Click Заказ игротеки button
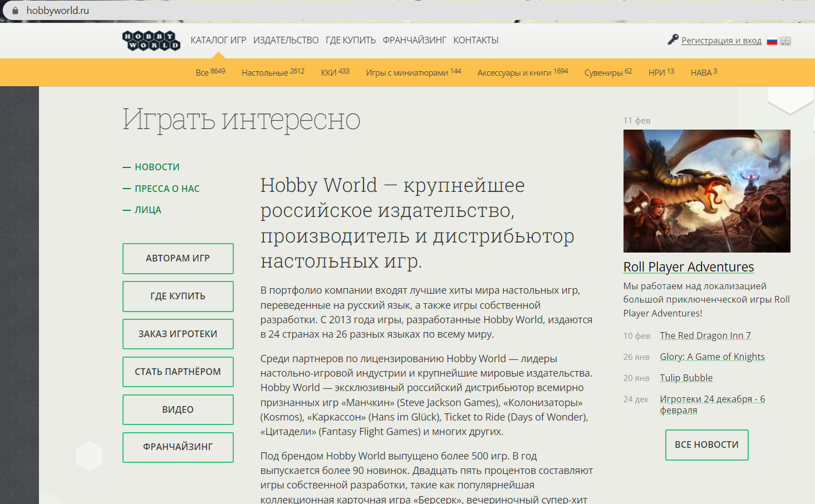815x504 pixels. pos(178,334)
